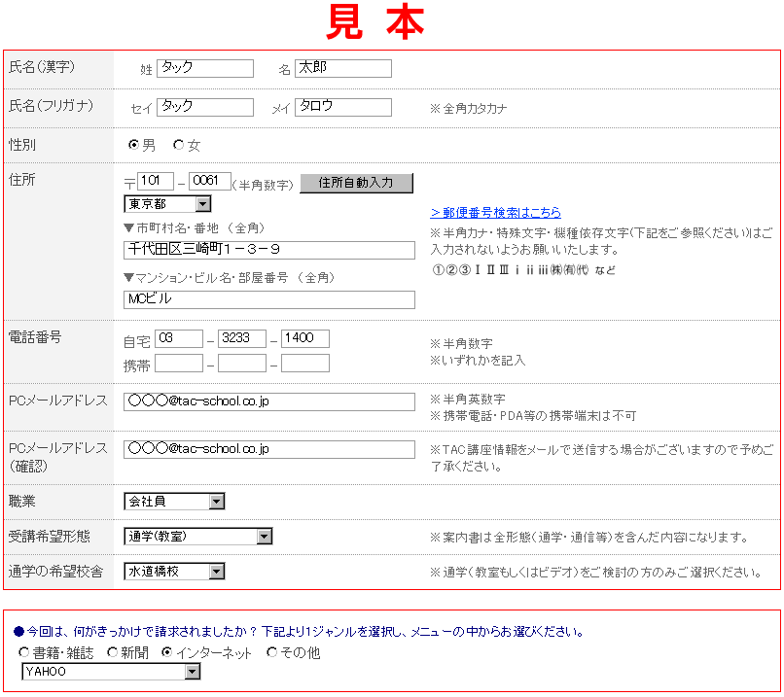The height and width of the screenshot is (697, 784).
Task: Select the その他 radio option
Action: click(271, 652)
